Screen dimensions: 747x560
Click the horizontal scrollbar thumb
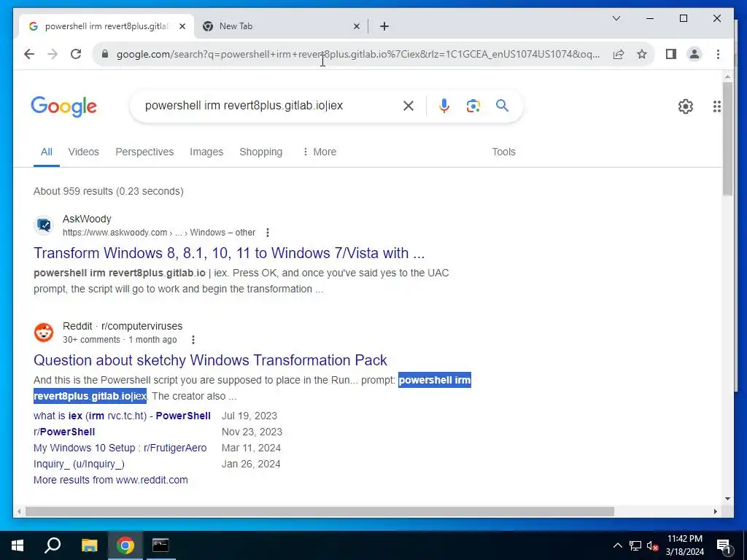320,511
